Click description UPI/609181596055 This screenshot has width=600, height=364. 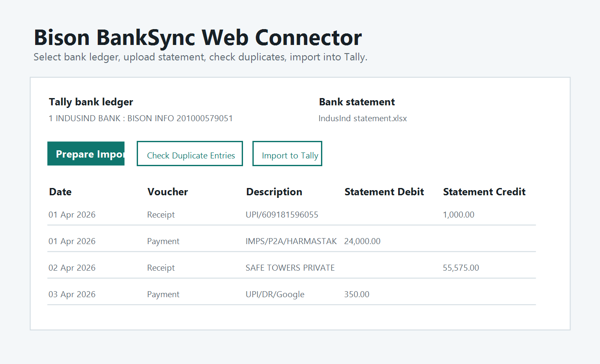tap(282, 215)
